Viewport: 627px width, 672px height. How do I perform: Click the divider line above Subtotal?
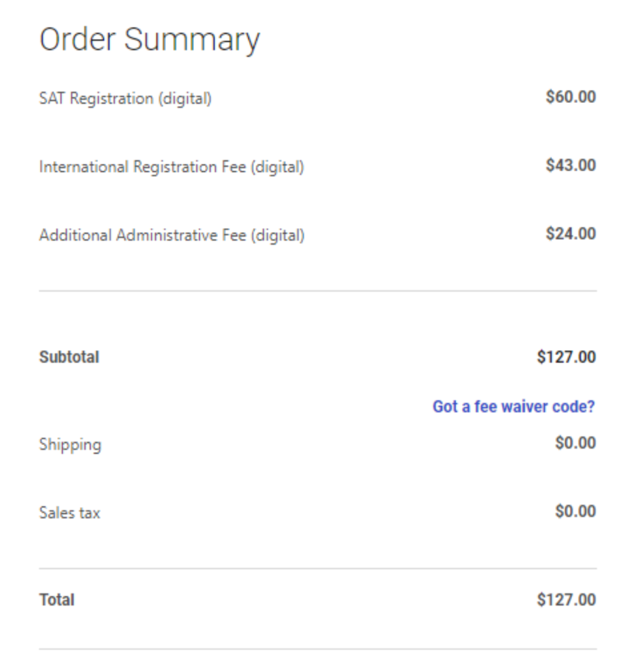[x=318, y=291]
